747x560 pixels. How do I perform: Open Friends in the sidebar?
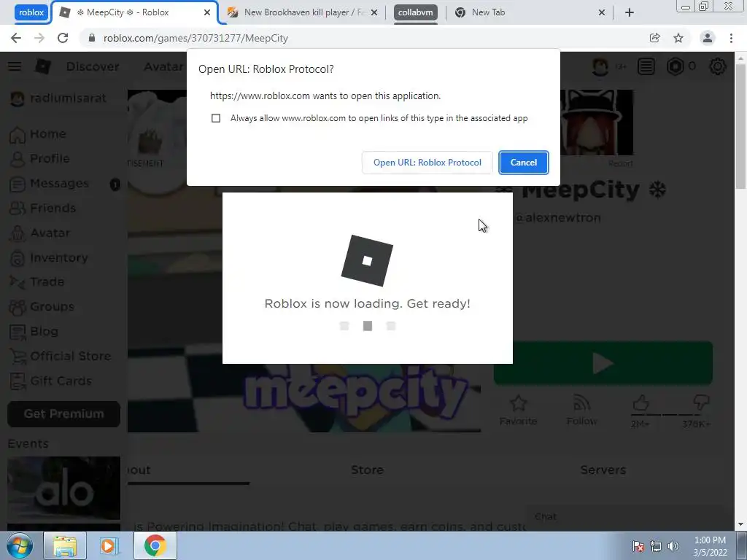point(43,208)
